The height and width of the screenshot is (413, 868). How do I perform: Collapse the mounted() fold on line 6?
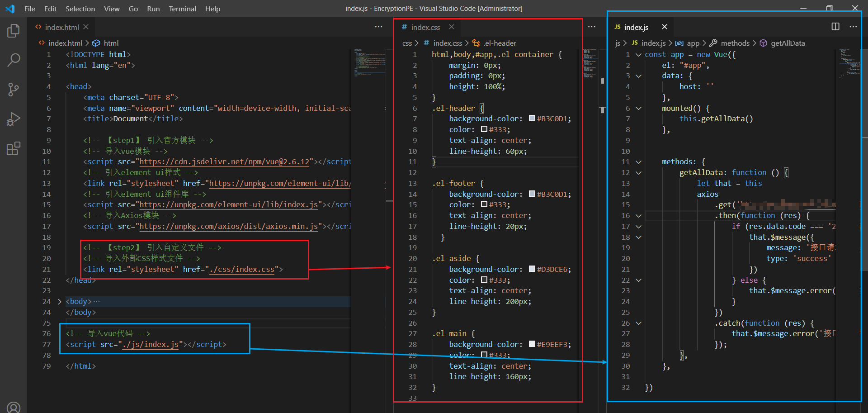638,108
